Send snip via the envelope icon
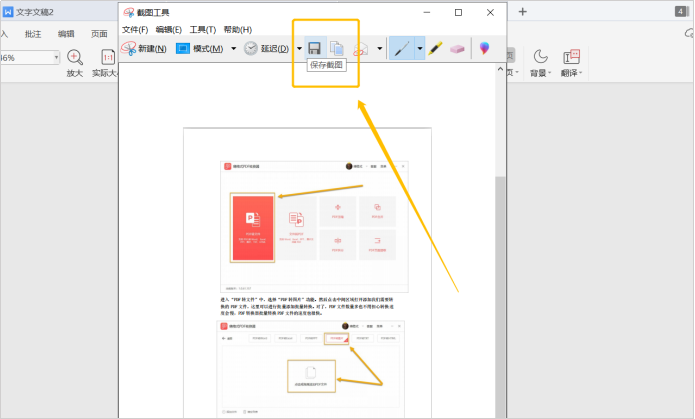 [x=360, y=49]
